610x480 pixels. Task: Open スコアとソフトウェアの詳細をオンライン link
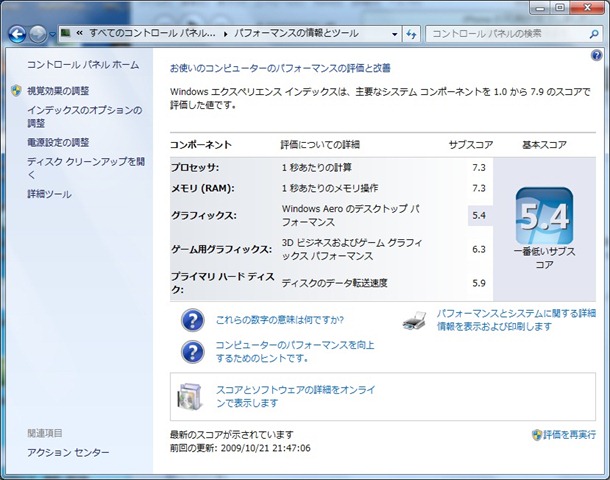[296, 396]
